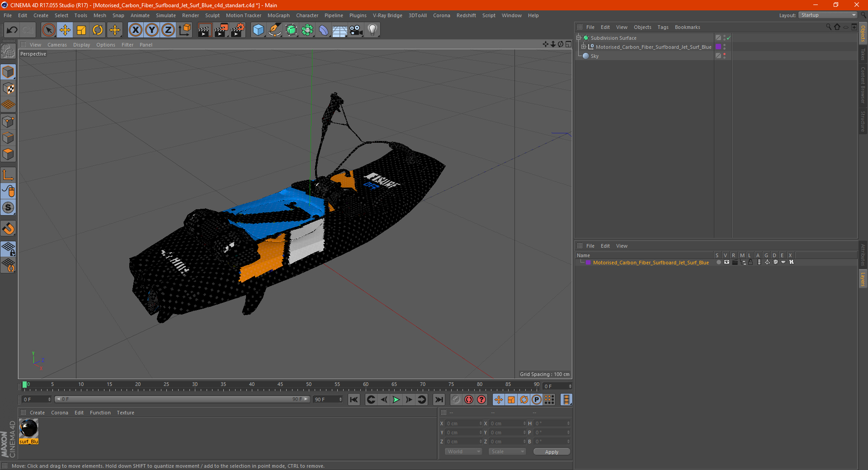Add a Cube primitive object
Image resolution: width=868 pixels, height=470 pixels.
click(x=258, y=30)
